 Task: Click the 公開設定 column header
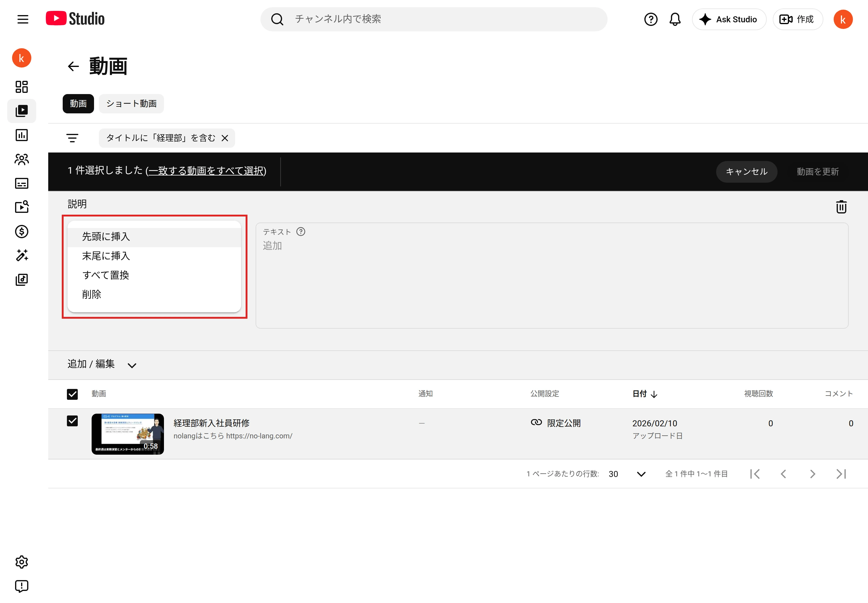pyautogui.click(x=544, y=394)
